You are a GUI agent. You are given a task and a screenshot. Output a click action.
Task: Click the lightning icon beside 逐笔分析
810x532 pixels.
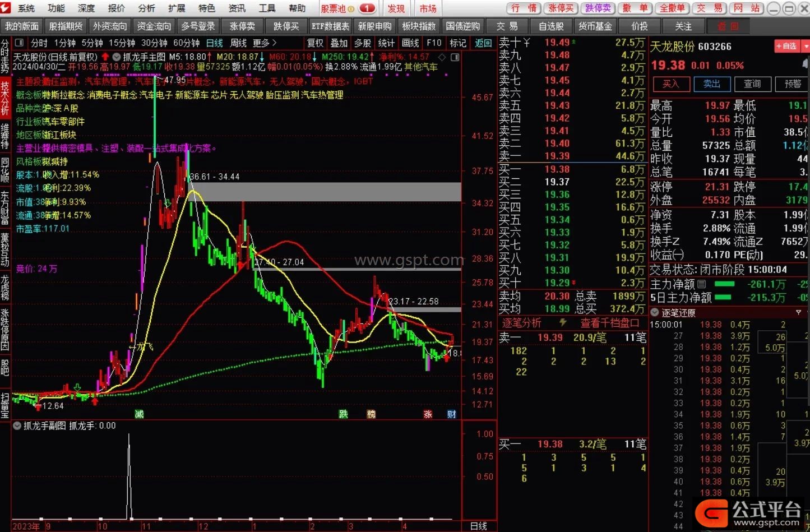click(x=563, y=322)
